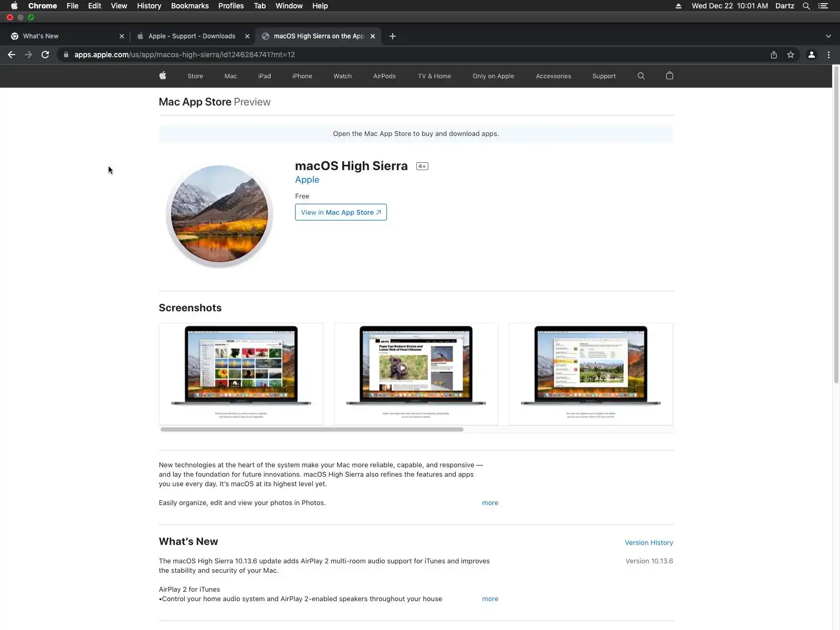Click the 4+ age rating badge
The width and height of the screenshot is (840, 630).
point(422,166)
